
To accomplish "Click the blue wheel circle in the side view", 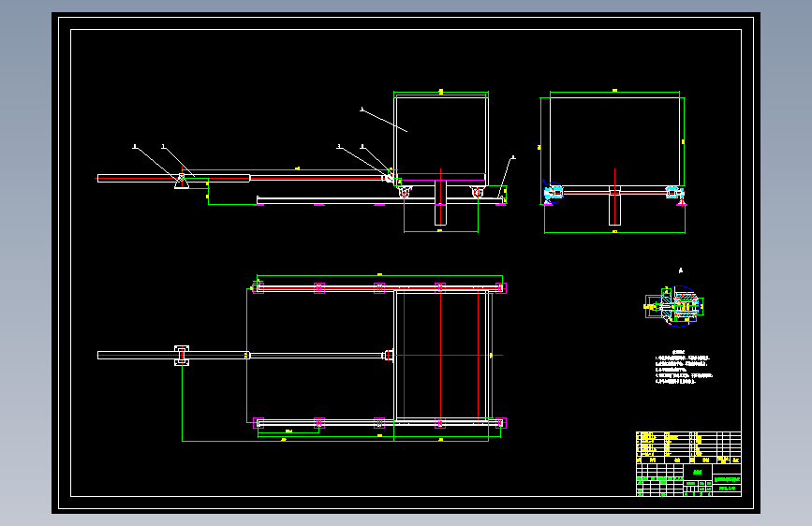I will [554, 193].
